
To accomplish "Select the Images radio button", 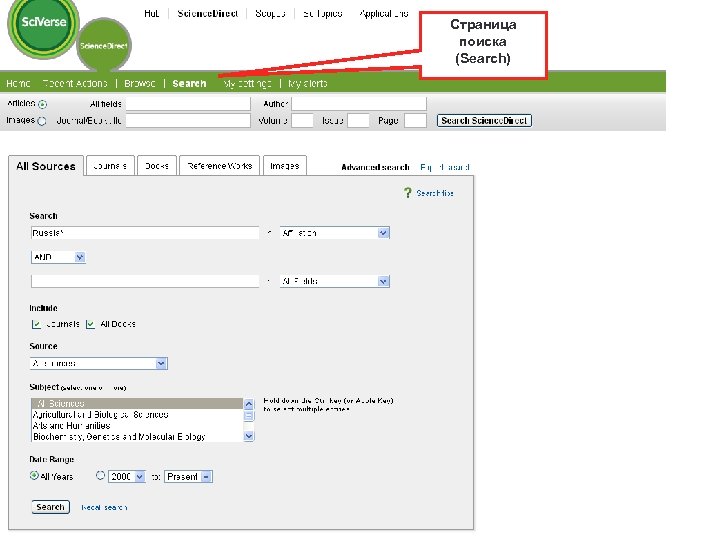I will point(42,121).
